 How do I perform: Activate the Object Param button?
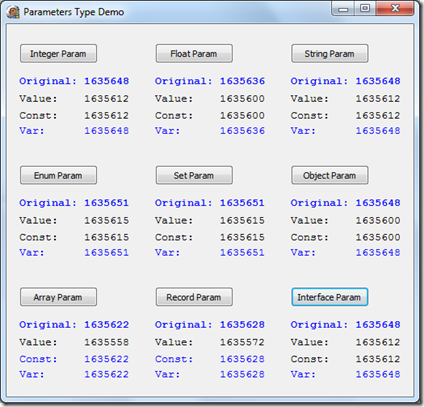(x=330, y=175)
